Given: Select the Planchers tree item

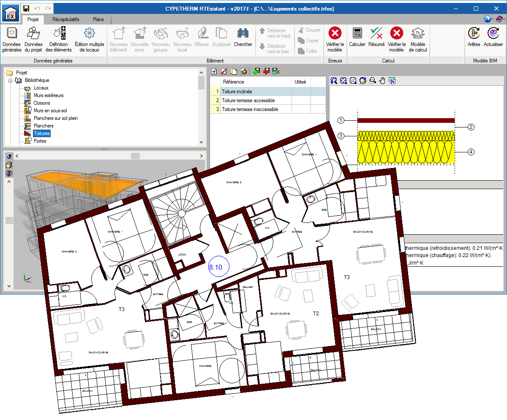Looking at the screenshot, I should pos(44,126).
